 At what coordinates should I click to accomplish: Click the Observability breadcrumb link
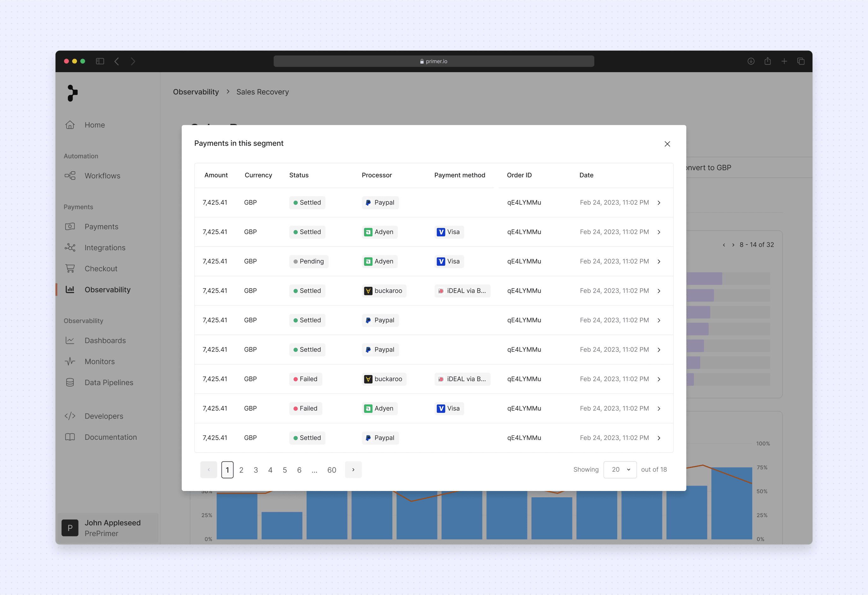(196, 92)
